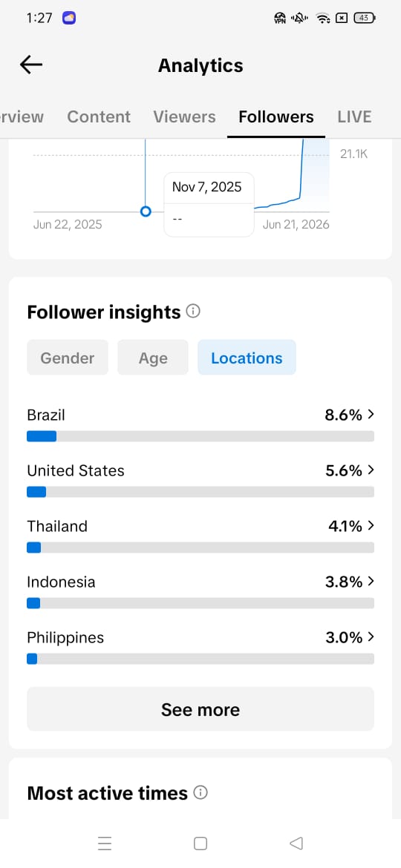Screen dimensions: 401x868
Task: Tap Android recent apps menu icon
Action: click(x=105, y=843)
